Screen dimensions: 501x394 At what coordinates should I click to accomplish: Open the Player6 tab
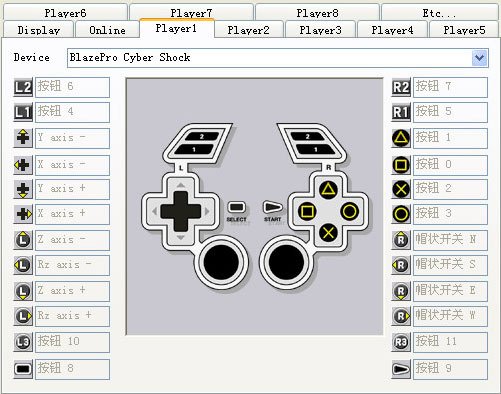coord(65,13)
